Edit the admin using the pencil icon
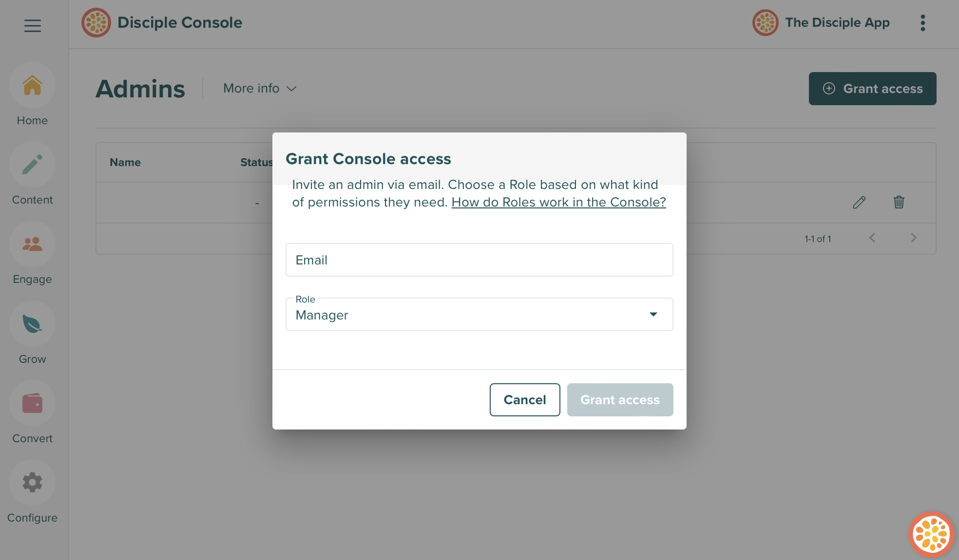Viewport: 959px width, 560px height. [x=859, y=202]
